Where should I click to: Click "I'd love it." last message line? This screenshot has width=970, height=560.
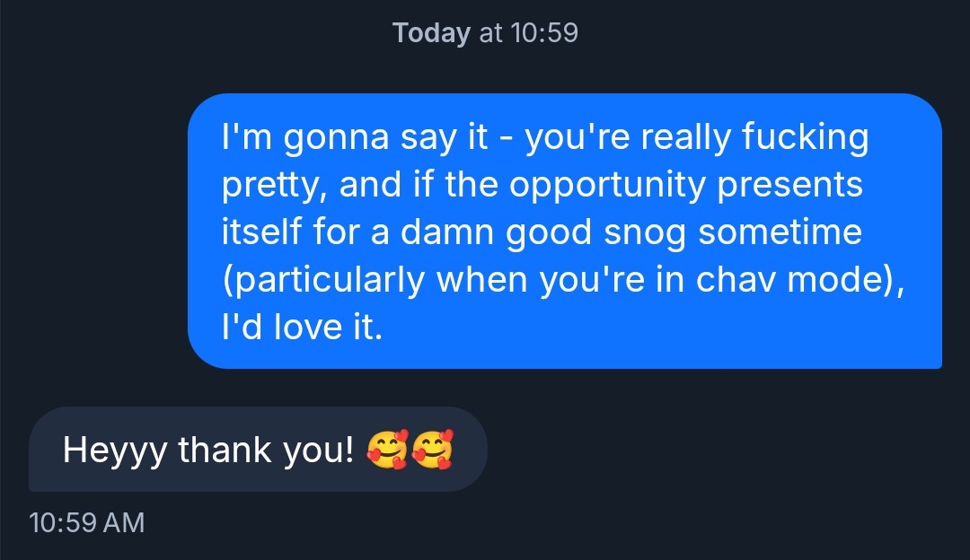point(302,328)
